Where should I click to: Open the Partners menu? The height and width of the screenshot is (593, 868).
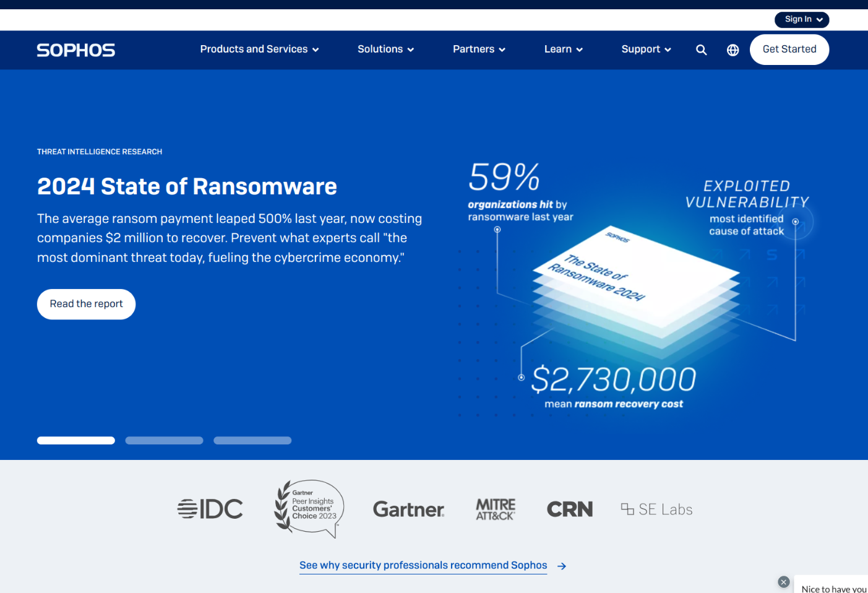point(479,50)
